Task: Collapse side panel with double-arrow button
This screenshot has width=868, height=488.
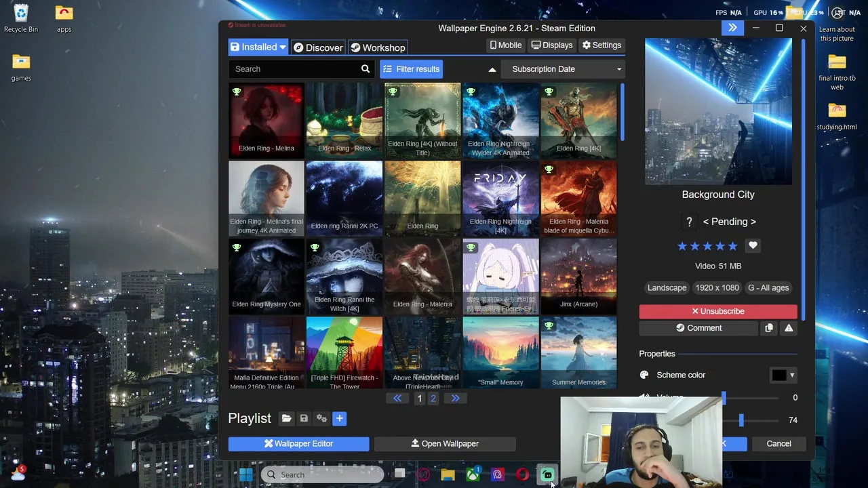Action: tap(732, 28)
